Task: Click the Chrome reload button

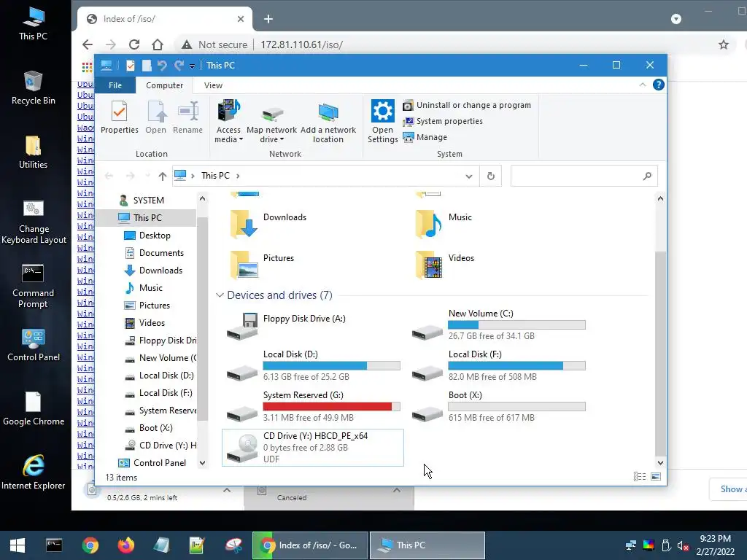Action: click(x=134, y=44)
